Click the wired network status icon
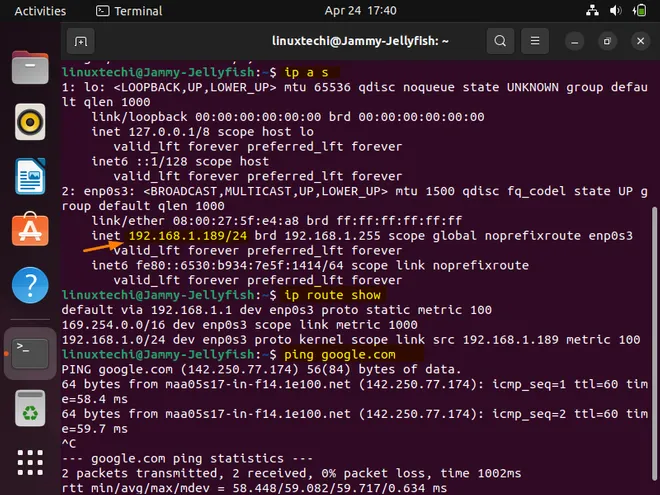 (x=592, y=11)
